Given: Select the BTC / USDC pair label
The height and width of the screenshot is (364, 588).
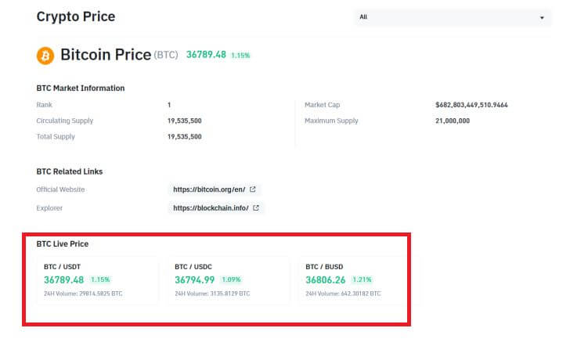Looking at the screenshot, I should pos(193,266).
